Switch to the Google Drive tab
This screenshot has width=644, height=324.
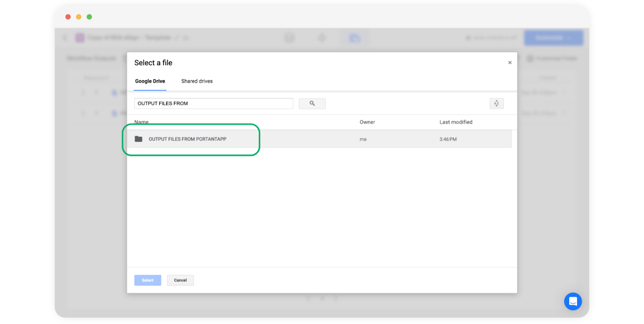point(150,81)
